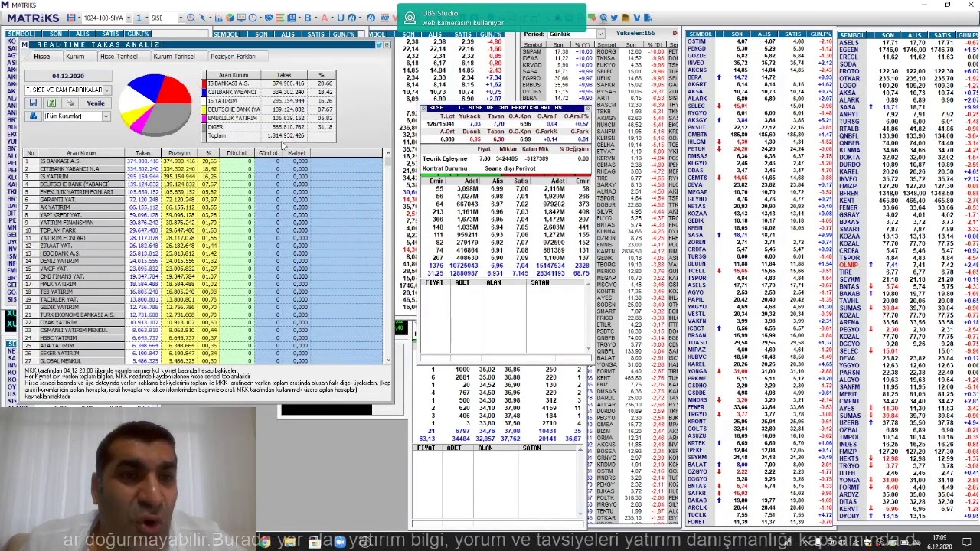Expand the arrow beside the save layout icon
This screenshot has height=551, width=980.
(79, 18)
